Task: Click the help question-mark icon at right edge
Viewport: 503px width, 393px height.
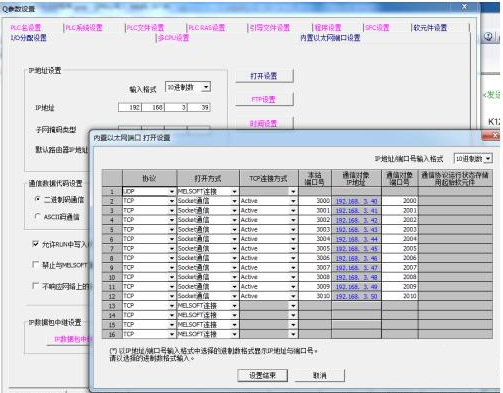Action: click(489, 36)
